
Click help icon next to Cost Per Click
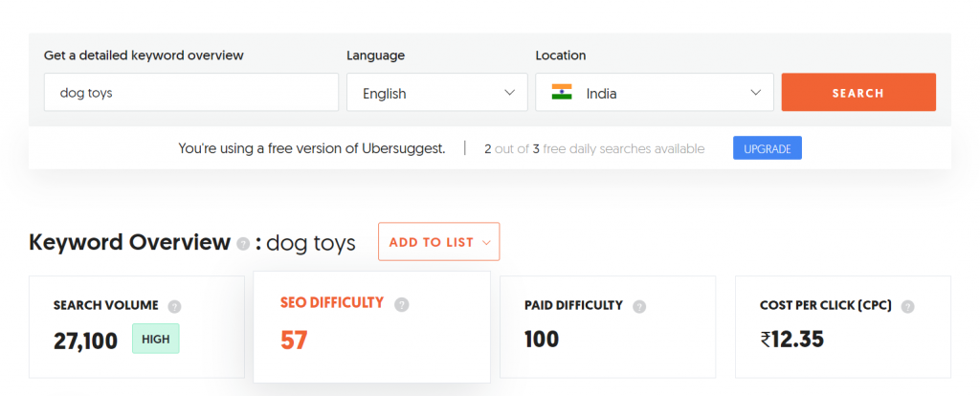coord(908,307)
